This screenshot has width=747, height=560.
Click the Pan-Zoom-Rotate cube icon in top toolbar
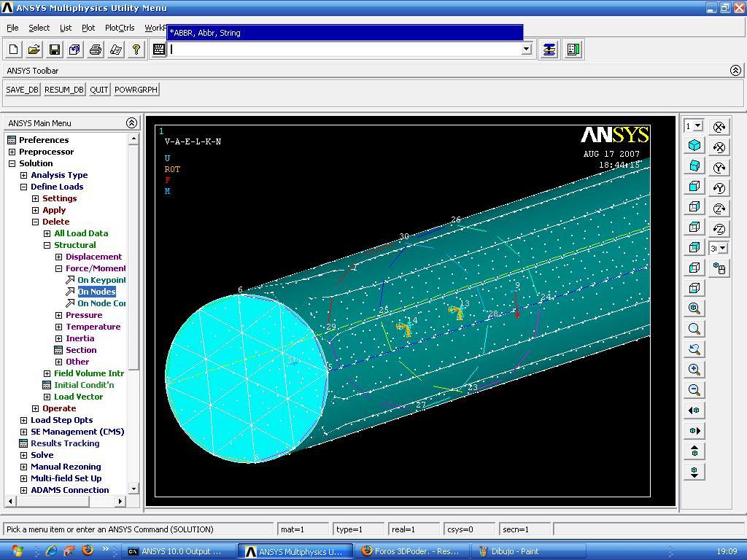pyautogui.click(x=75, y=50)
